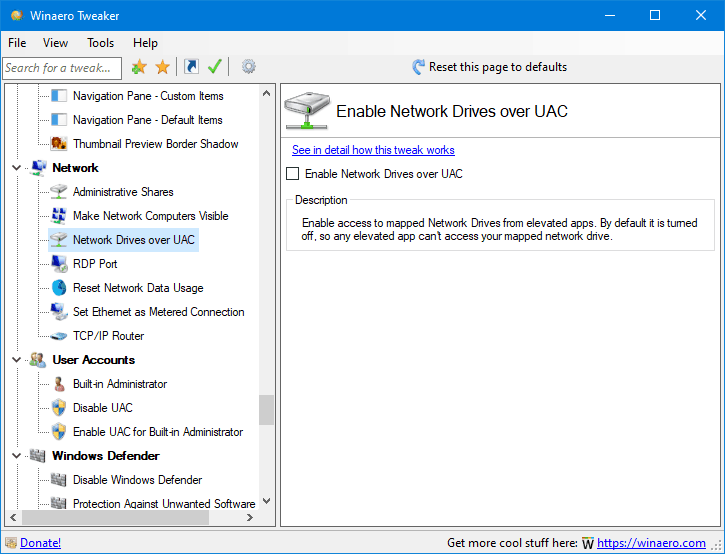Select Navigation Pane - Custom Items text
Image resolution: width=725 pixels, height=554 pixels.
click(x=148, y=96)
